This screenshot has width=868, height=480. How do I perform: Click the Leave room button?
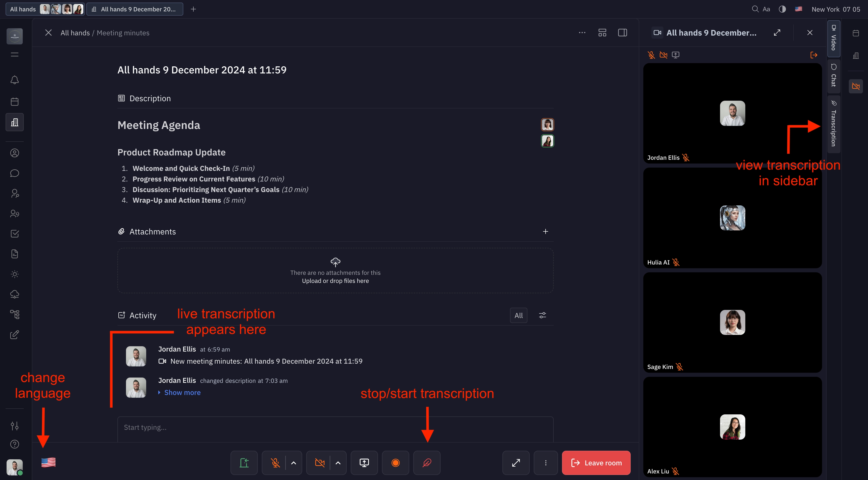(596, 463)
